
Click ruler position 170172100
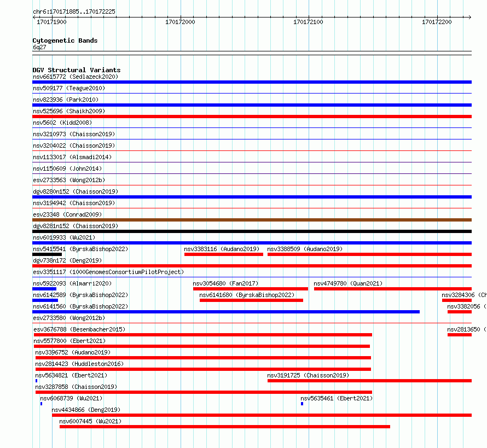point(308,22)
